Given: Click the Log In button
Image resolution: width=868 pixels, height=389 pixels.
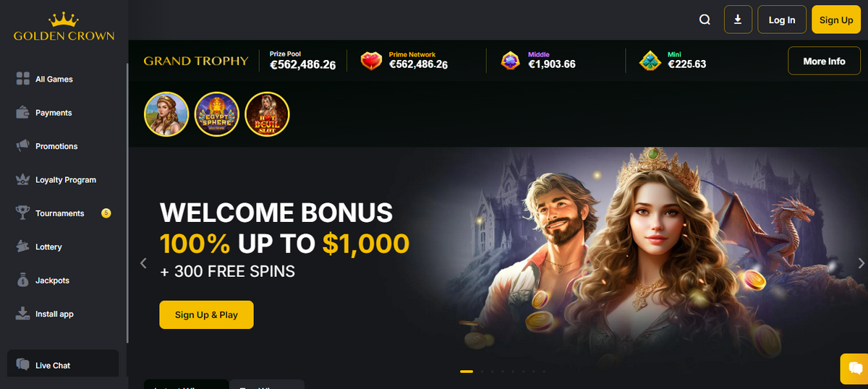Looking at the screenshot, I should (x=782, y=20).
